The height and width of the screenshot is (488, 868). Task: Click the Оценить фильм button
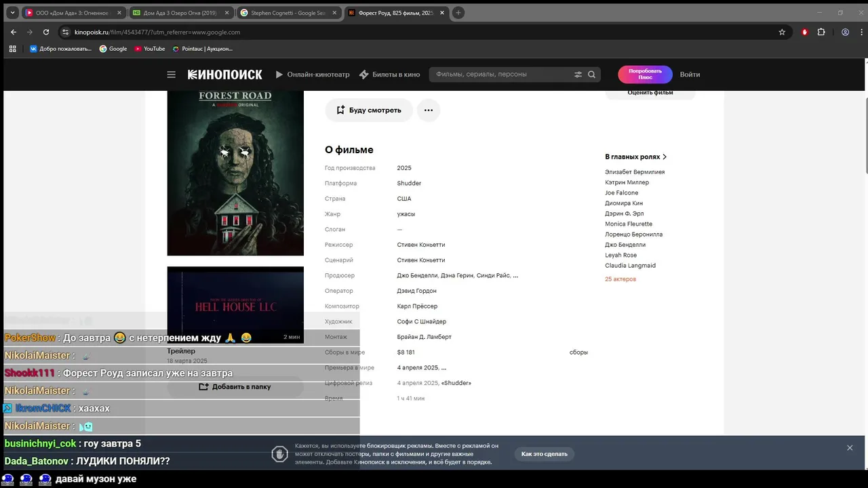[x=650, y=93]
